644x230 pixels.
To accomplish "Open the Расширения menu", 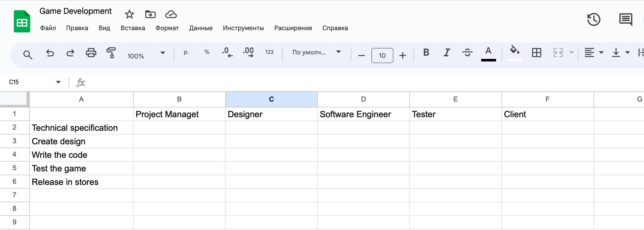I will [293, 28].
